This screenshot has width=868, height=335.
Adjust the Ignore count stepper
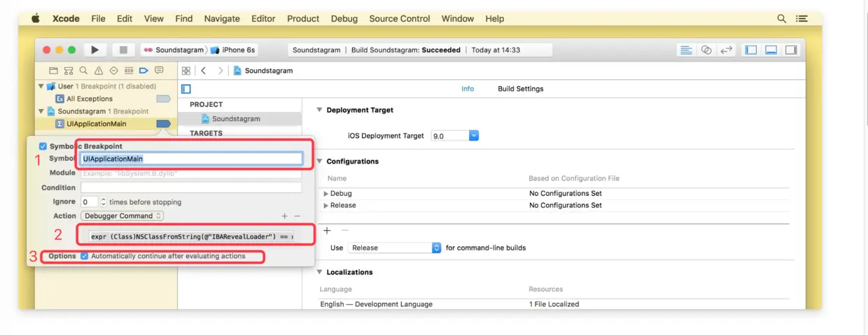coord(104,201)
